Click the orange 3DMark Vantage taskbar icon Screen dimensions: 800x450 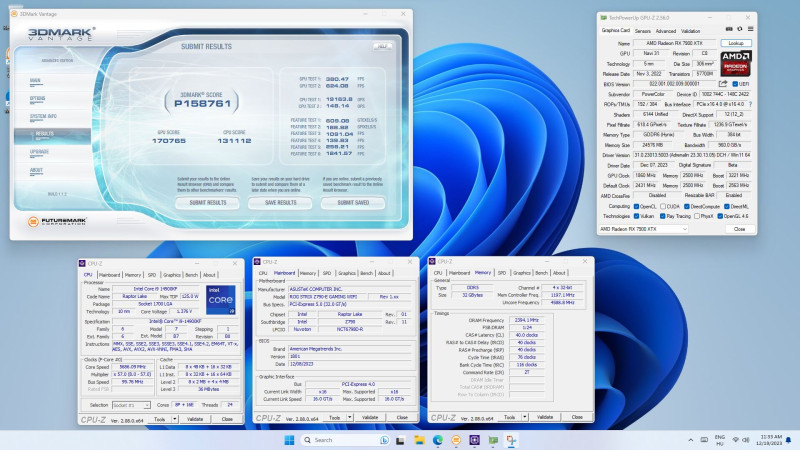[x=456, y=440]
